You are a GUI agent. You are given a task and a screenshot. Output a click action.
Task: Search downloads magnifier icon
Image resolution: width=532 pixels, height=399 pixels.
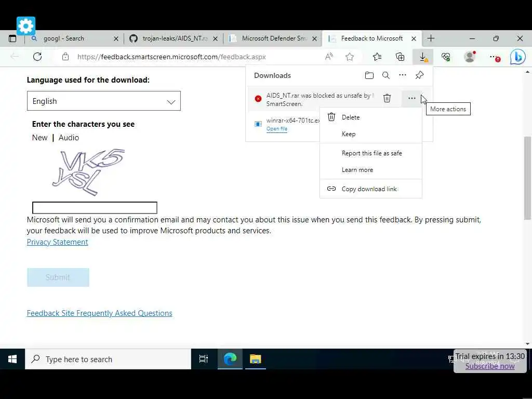[x=386, y=75]
